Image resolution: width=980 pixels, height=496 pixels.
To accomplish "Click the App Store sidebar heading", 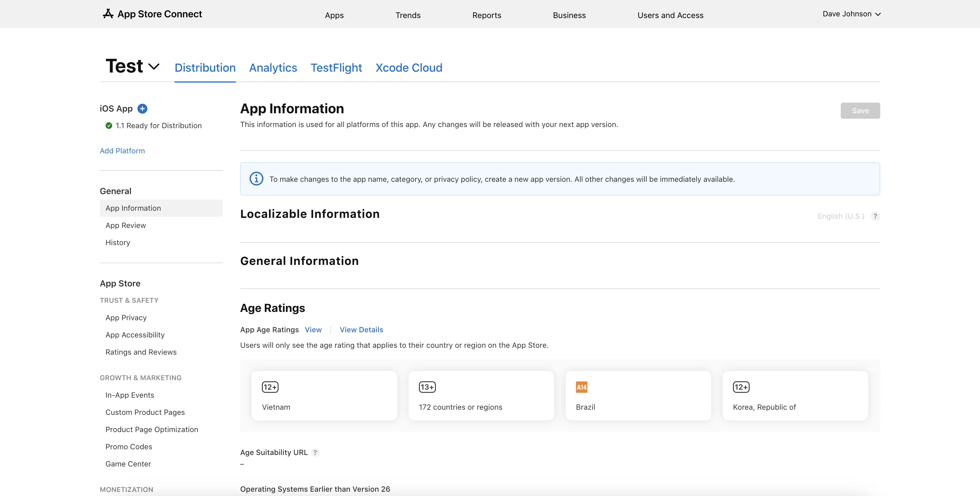I will 120,283.
